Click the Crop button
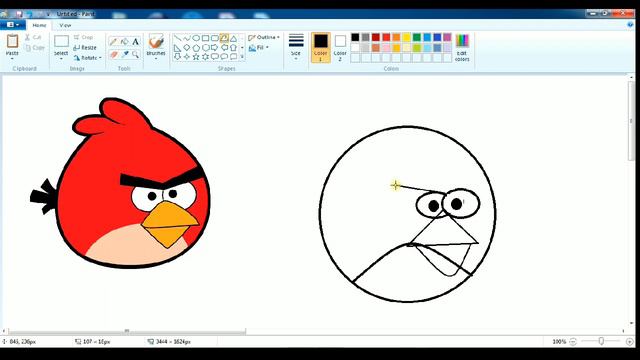The image size is (640, 360). click(83, 37)
